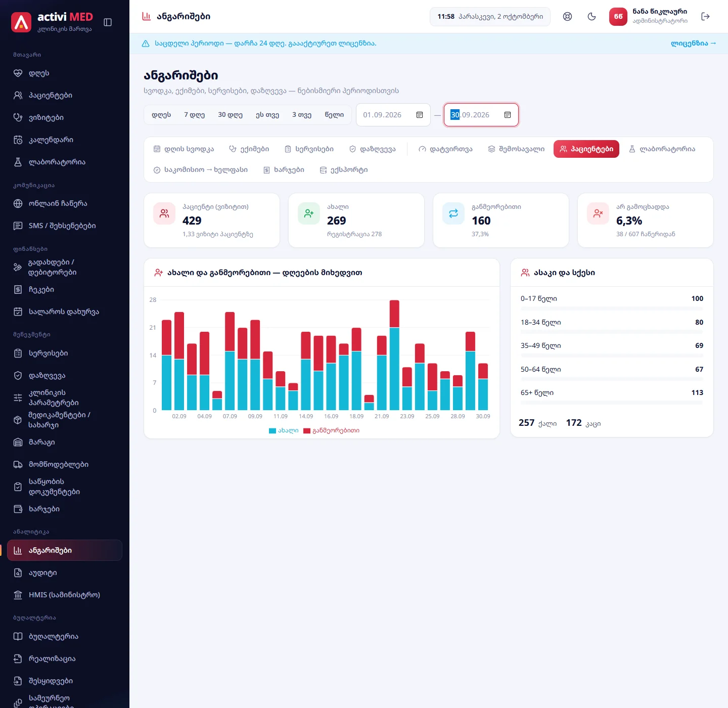Open the help lifebuoy icon

pyautogui.click(x=568, y=17)
